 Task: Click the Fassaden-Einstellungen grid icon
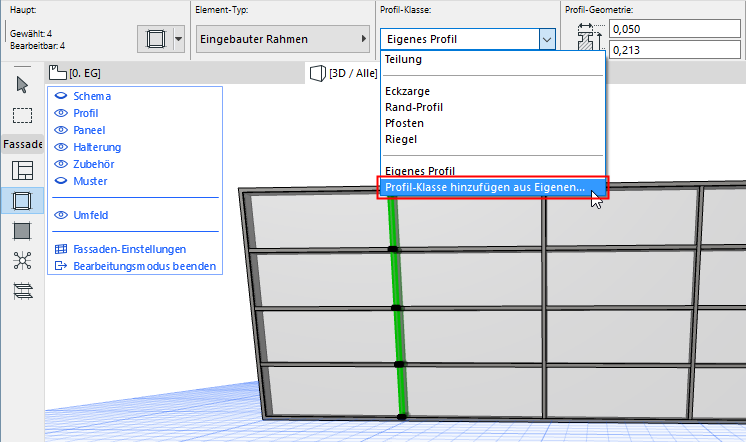(x=61, y=249)
